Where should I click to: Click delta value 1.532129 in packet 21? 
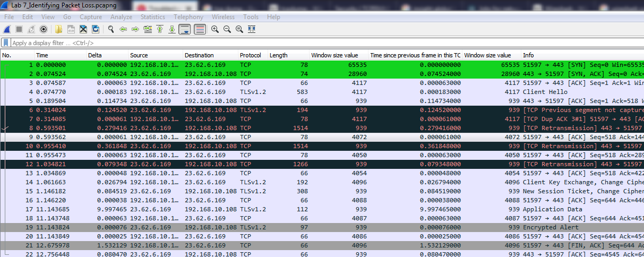coord(113,245)
